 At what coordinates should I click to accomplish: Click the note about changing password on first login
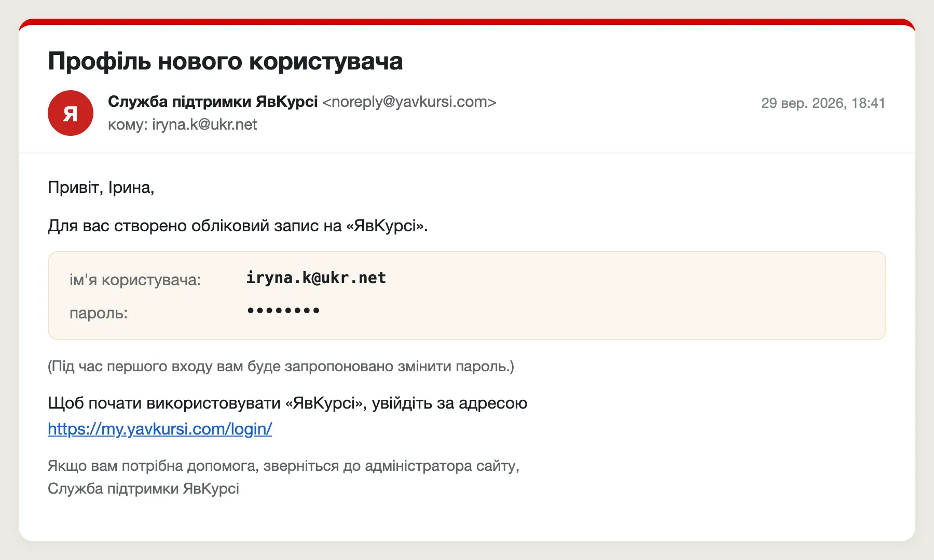pos(281,367)
